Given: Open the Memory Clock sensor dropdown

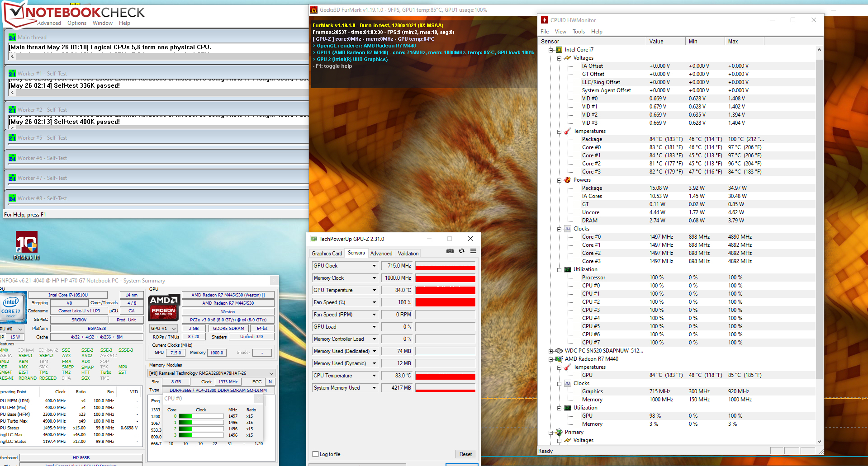Looking at the screenshot, I should click(x=374, y=278).
